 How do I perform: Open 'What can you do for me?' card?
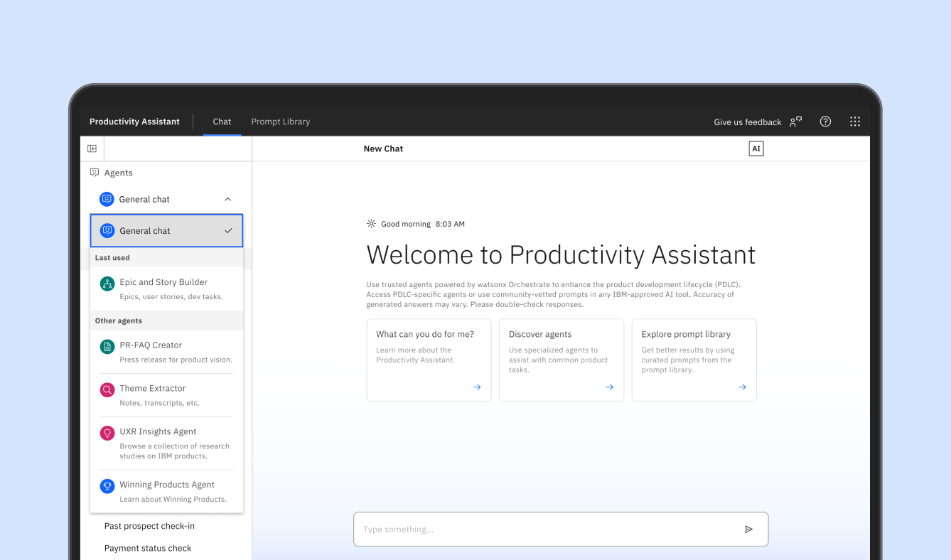pyautogui.click(x=429, y=360)
